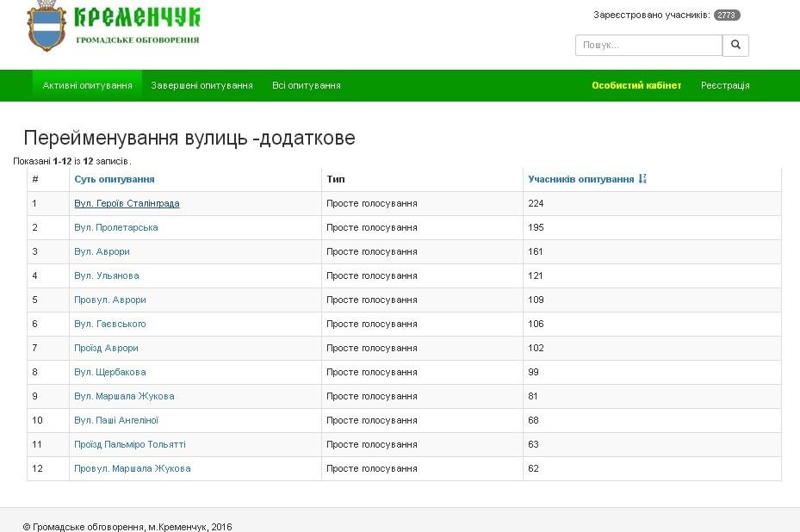Click the 2773 registered participants badge
The height and width of the screenshot is (532, 800).
(x=728, y=14)
